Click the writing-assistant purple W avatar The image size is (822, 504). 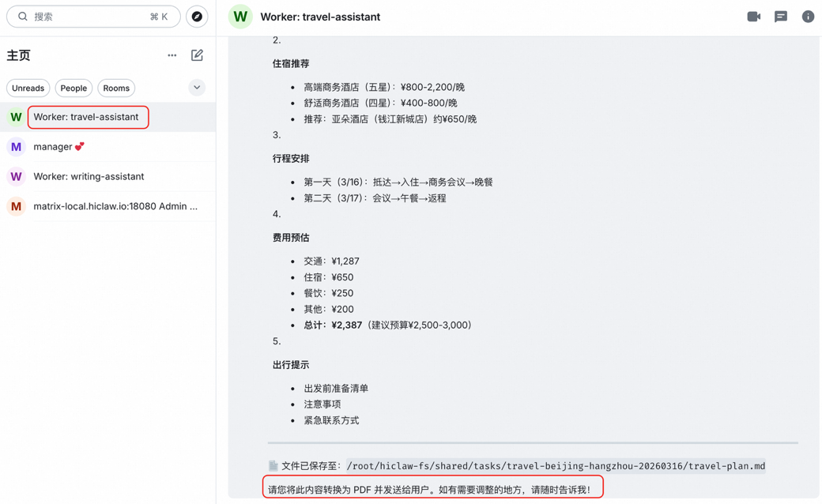click(17, 176)
